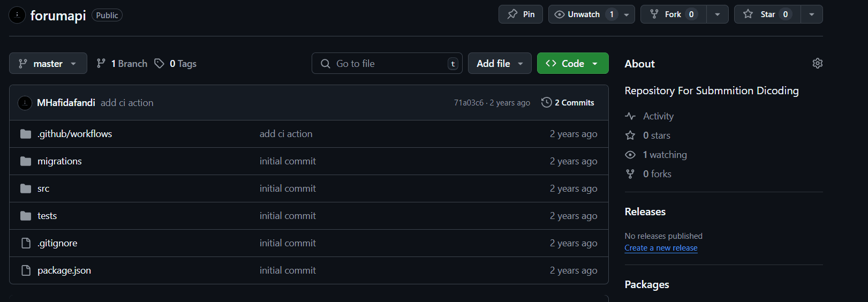868x302 pixels.
Task: Focus the Go to file search box
Action: pyautogui.click(x=387, y=64)
